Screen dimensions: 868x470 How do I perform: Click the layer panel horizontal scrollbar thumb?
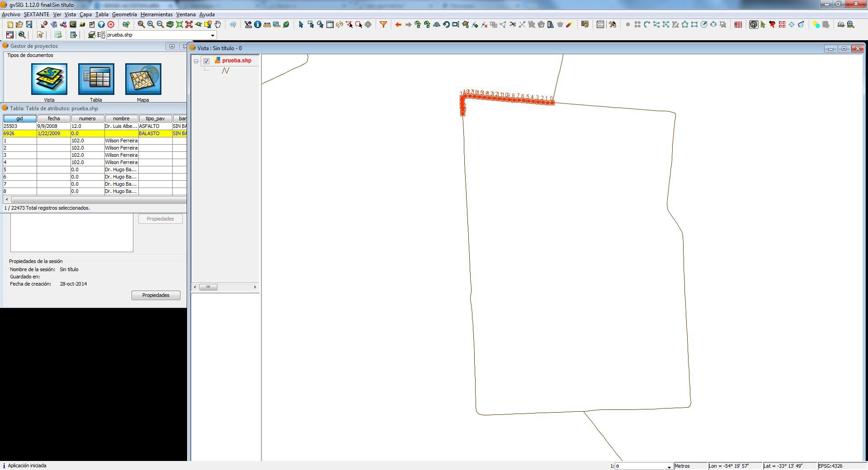208,287
